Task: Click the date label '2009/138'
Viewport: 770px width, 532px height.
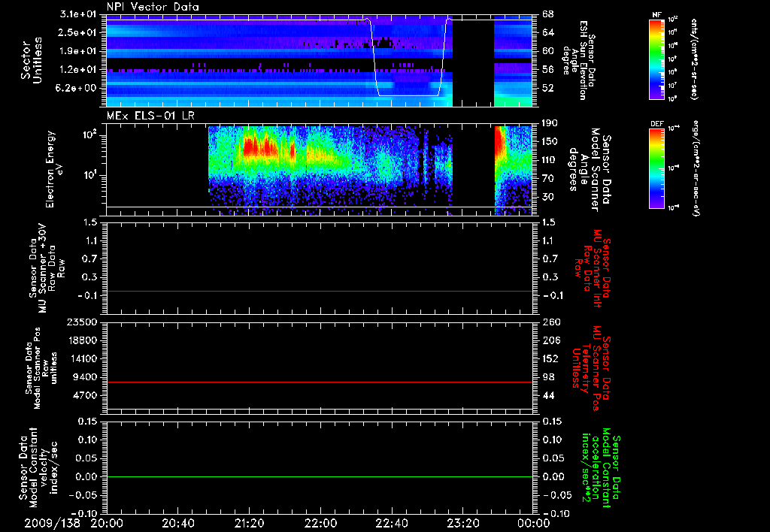Action: click(52, 523)
